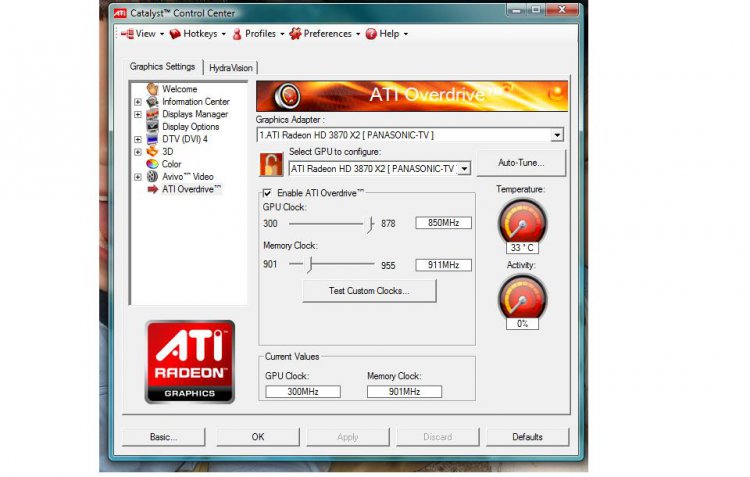Expand the Information Center tree node
The width and height of the screenshot is (750, 477).
tap(138, 102)
